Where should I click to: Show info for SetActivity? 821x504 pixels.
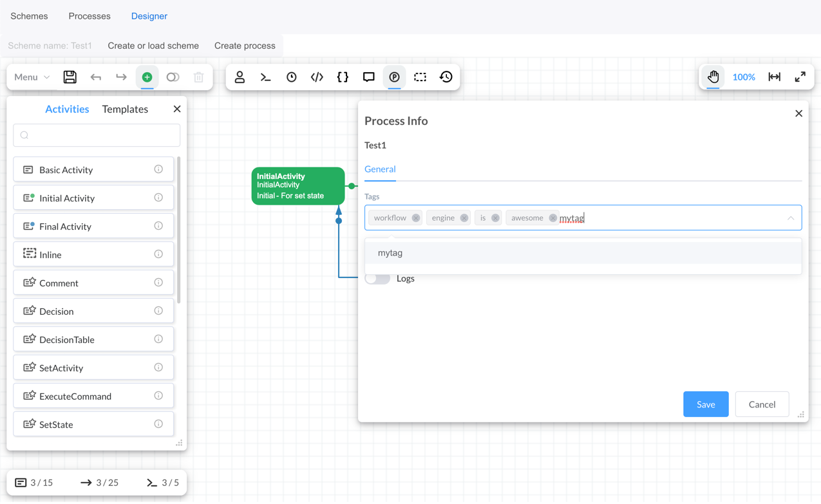click(158, 368)
